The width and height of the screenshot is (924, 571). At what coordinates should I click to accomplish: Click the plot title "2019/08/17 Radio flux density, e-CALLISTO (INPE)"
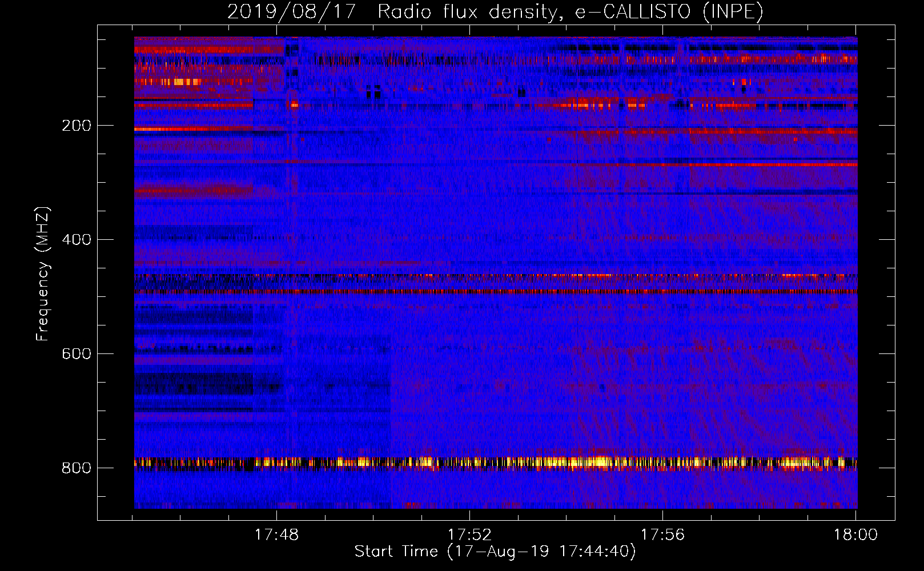point(495,11)
